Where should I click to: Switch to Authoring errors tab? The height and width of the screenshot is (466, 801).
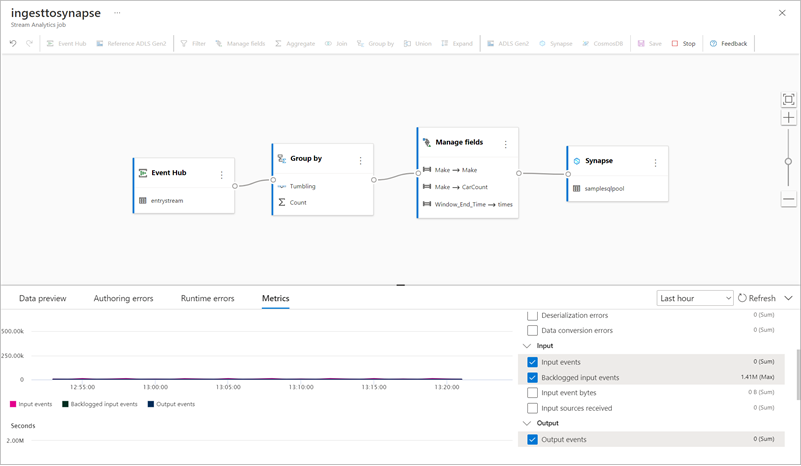click(x=123, y=298)
